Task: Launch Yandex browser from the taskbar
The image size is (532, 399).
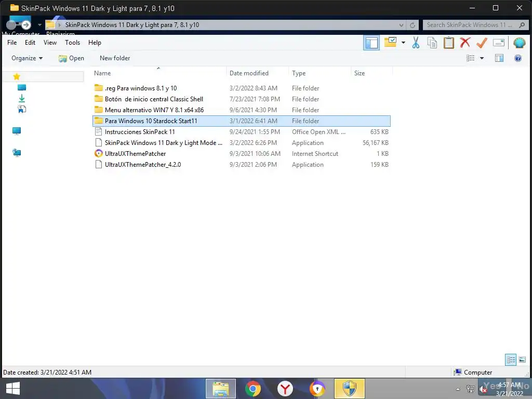Action: 285,389
